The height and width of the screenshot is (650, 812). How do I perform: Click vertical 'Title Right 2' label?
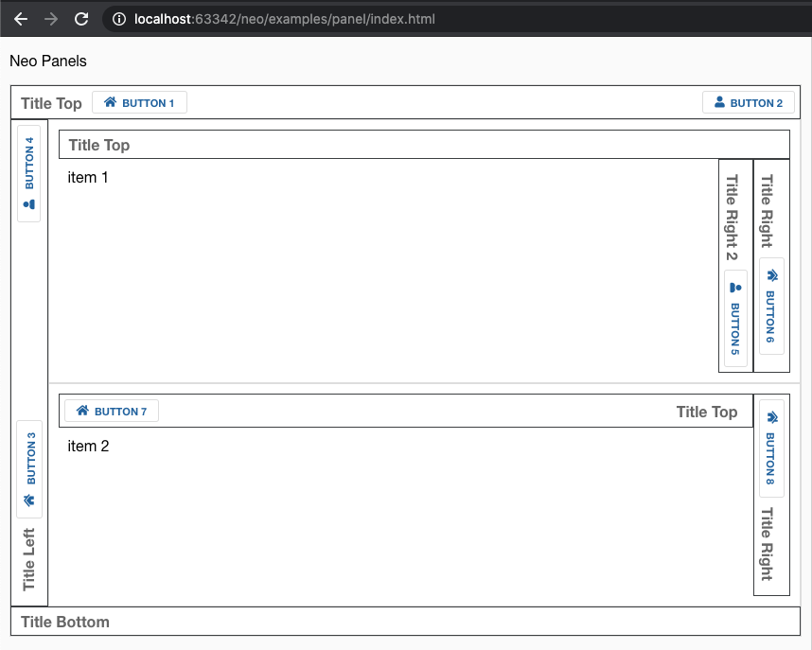[x=733, y=217]
